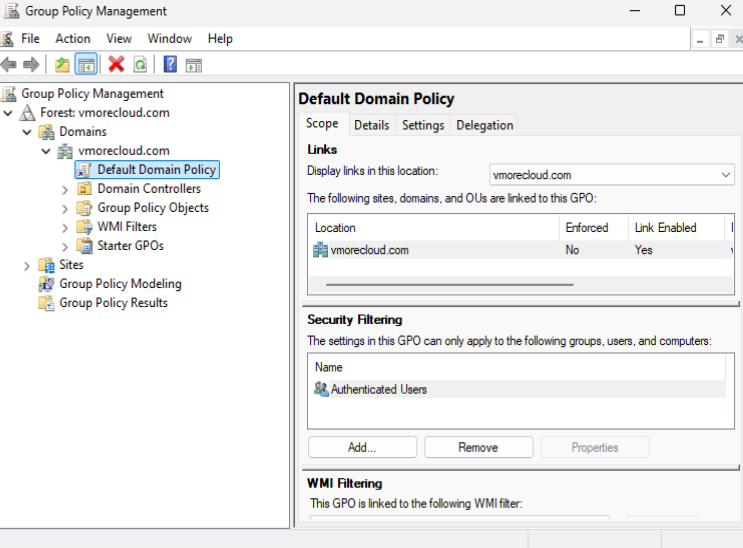This screenshot has height=548, width=743.
Task: Click the Links table horizontal scrollbar
Action: point(449,284)
